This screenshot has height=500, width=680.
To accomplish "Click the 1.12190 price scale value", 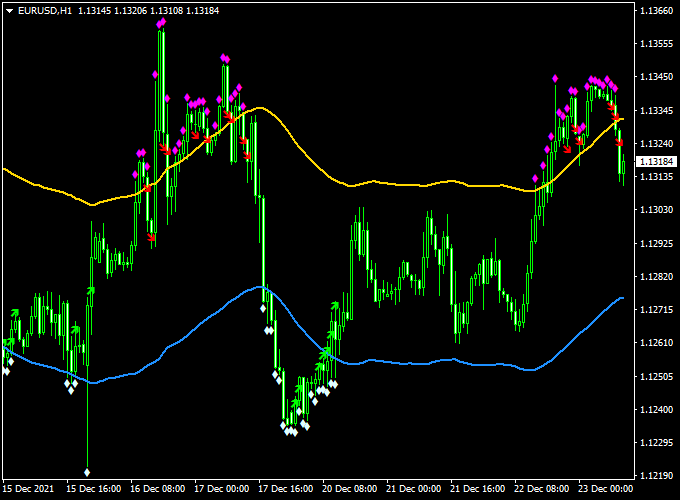I will [657, 476].
